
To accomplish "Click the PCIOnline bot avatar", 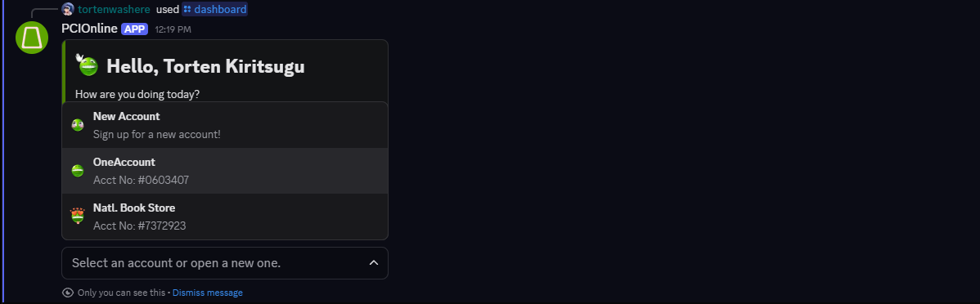I will (x=32, y=38).
